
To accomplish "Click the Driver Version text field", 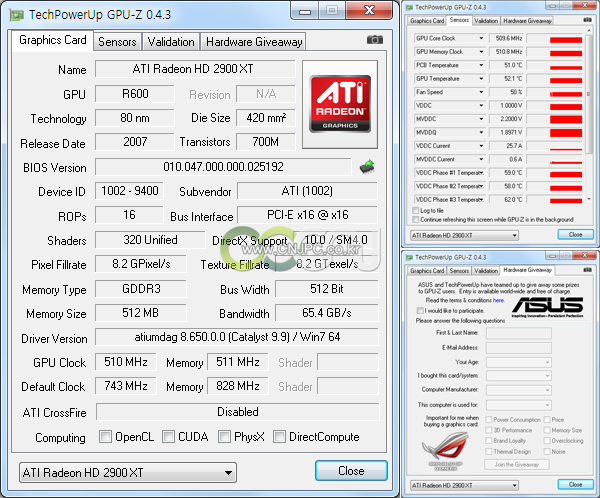I will pyautogui.click(x=236, y=337).
